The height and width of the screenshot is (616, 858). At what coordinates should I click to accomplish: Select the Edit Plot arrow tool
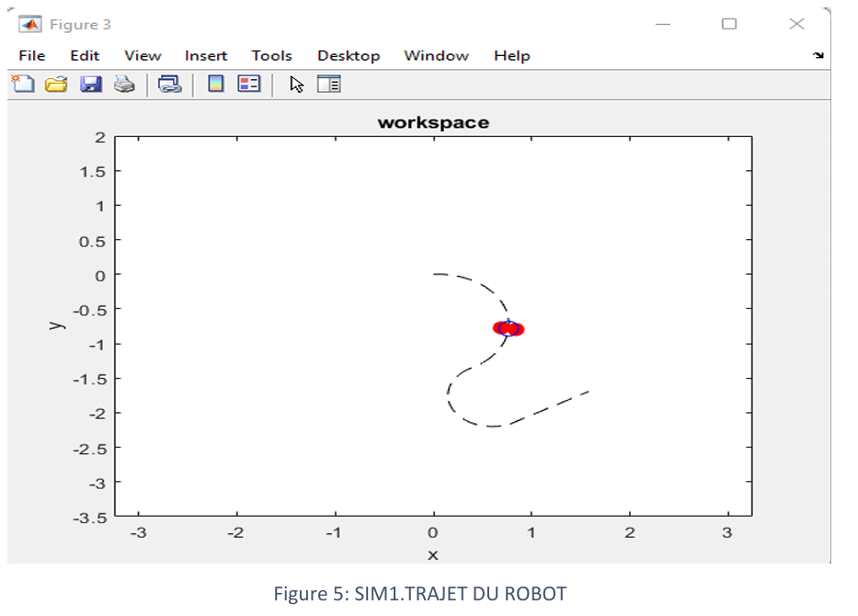pyautogui.click(x=296, y=85)
